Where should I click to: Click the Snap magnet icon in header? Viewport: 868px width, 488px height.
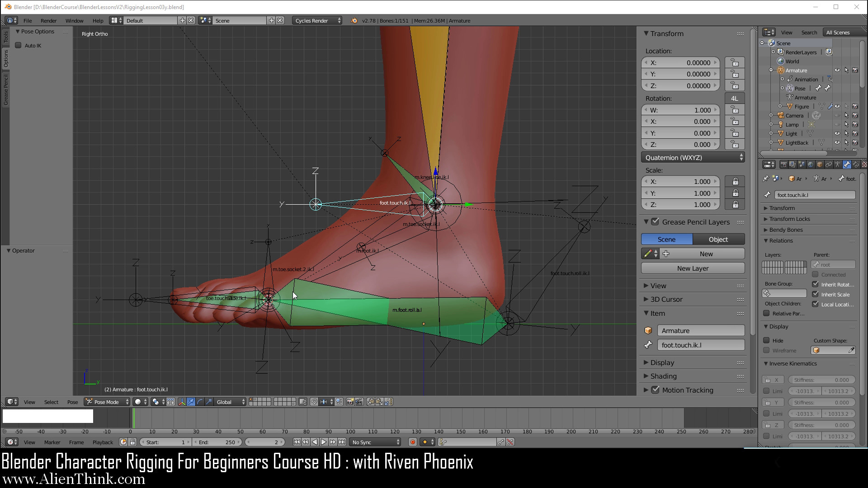314,402
